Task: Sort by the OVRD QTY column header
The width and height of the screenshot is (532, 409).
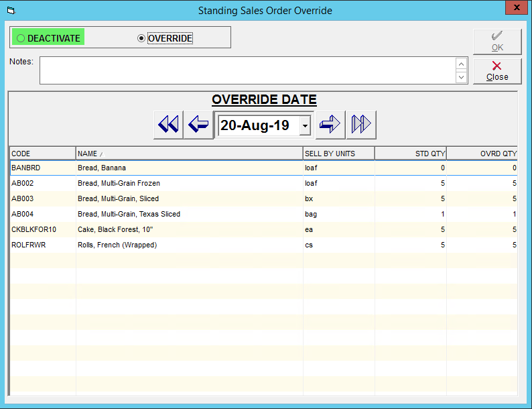Action: [x=482, y=154]
